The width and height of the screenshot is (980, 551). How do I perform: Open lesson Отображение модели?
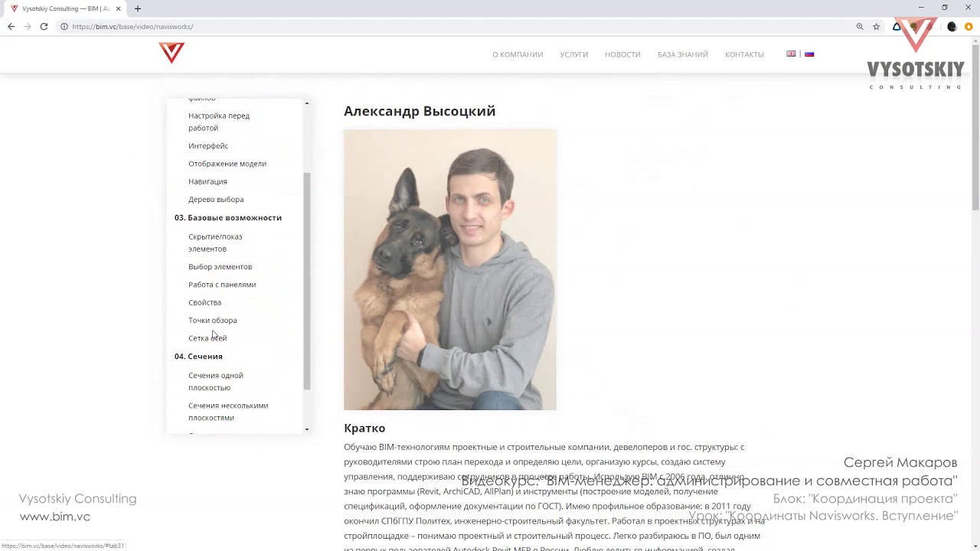click(227, 164)
